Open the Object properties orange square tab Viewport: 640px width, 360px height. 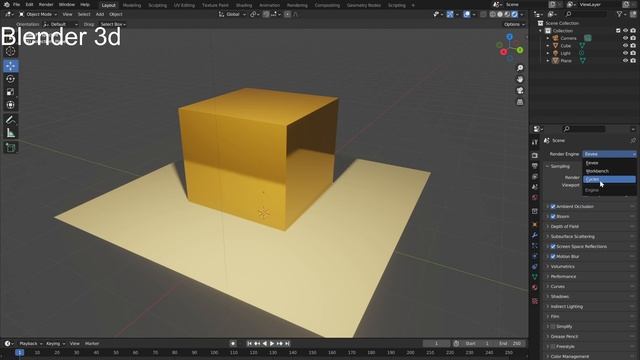(535, 225)
